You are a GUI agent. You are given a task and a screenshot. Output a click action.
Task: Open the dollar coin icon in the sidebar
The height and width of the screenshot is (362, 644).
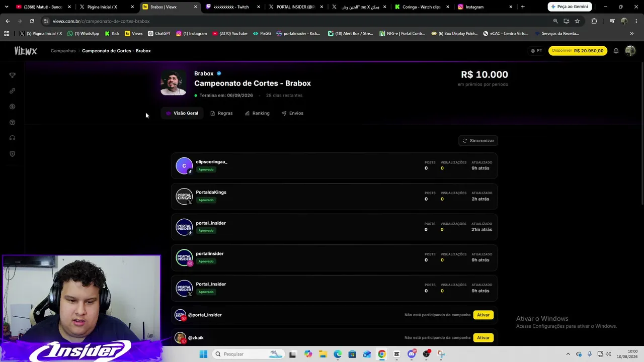point(13,107)
